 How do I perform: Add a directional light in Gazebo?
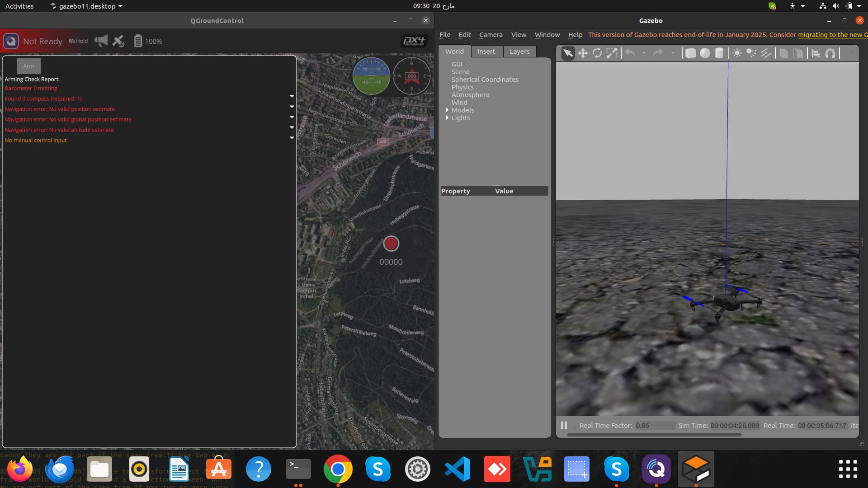[766, 53]
